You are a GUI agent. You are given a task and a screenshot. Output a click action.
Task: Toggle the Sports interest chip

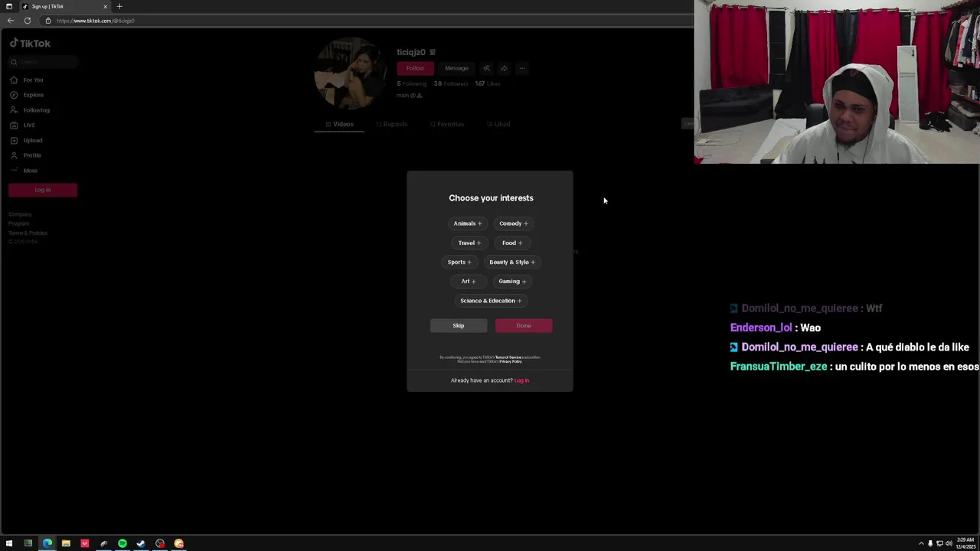click(459, 262)
